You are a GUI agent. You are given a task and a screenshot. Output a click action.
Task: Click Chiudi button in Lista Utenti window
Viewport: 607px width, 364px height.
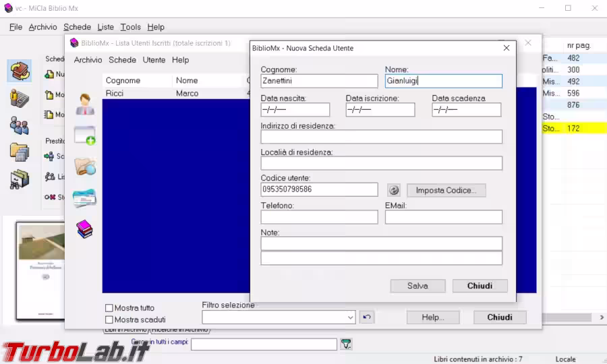pos(500,317)
